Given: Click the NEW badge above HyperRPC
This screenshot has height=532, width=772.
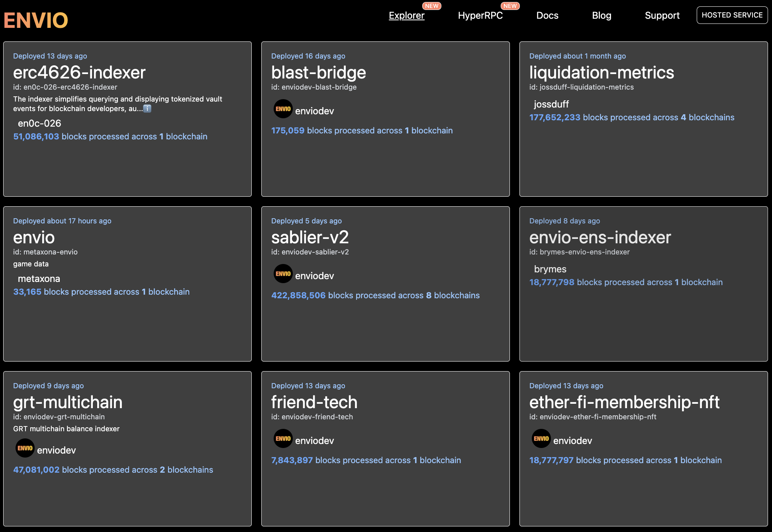Looking at the screenshot, I should tap(510, 6).
